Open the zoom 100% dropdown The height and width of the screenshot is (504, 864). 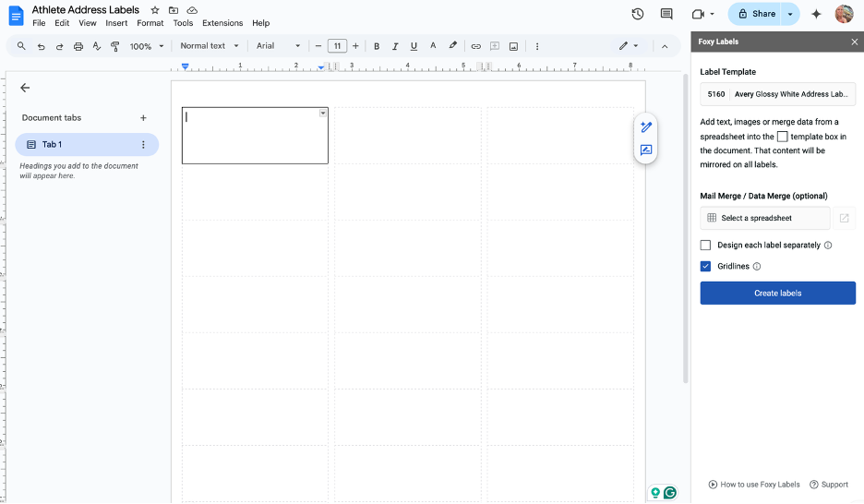tap(147, 46)
